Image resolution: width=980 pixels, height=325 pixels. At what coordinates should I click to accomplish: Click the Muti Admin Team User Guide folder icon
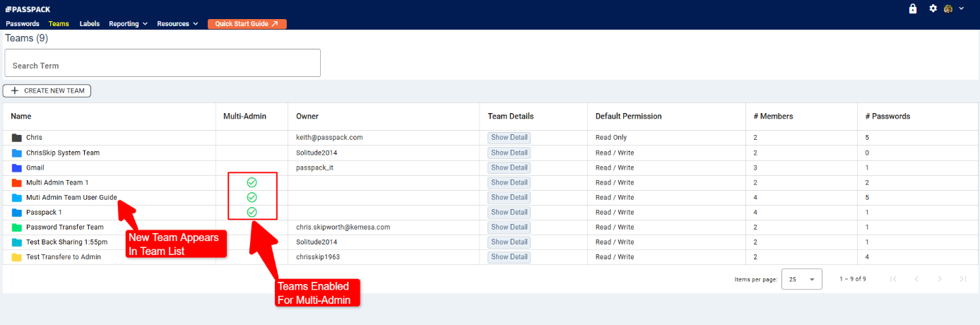(x=17, y=197)
